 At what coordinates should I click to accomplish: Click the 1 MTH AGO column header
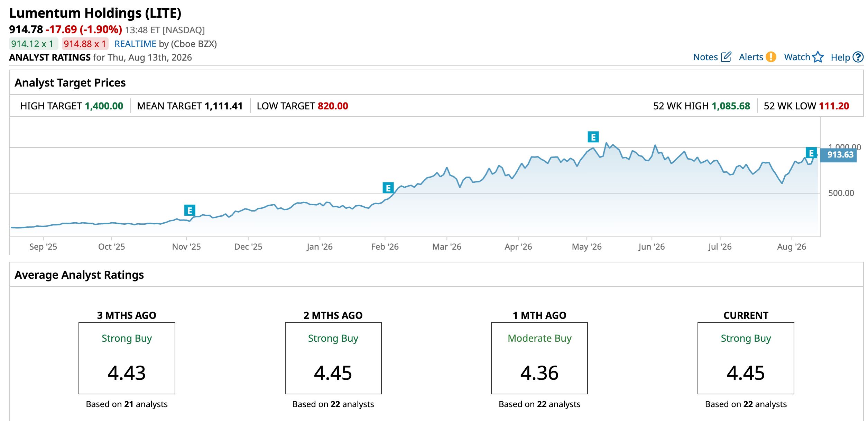click(x=539, y=315)
